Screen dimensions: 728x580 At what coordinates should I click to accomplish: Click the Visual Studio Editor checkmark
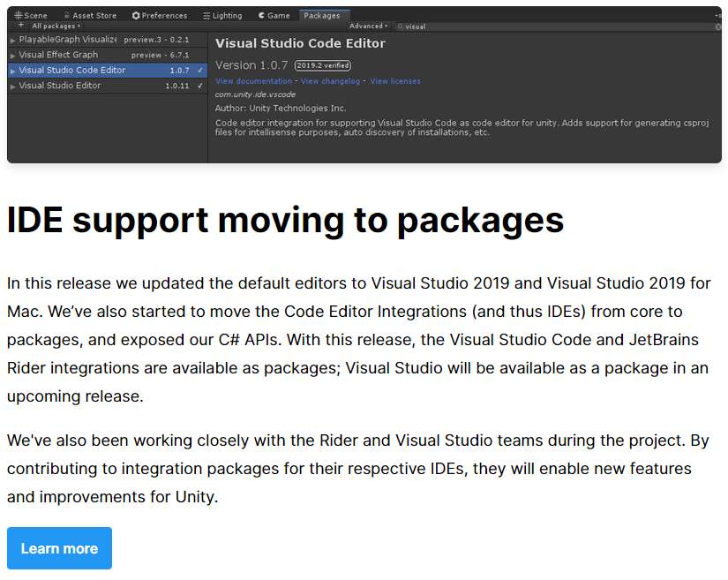(x=200, y=86)
